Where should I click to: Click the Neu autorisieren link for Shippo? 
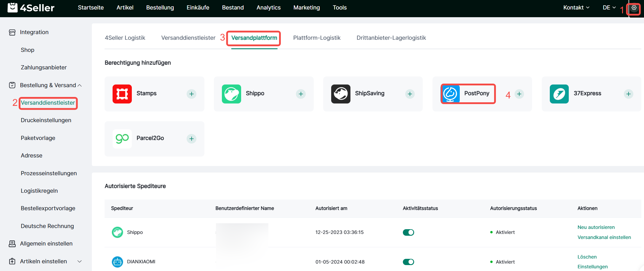tap(596, 227)
